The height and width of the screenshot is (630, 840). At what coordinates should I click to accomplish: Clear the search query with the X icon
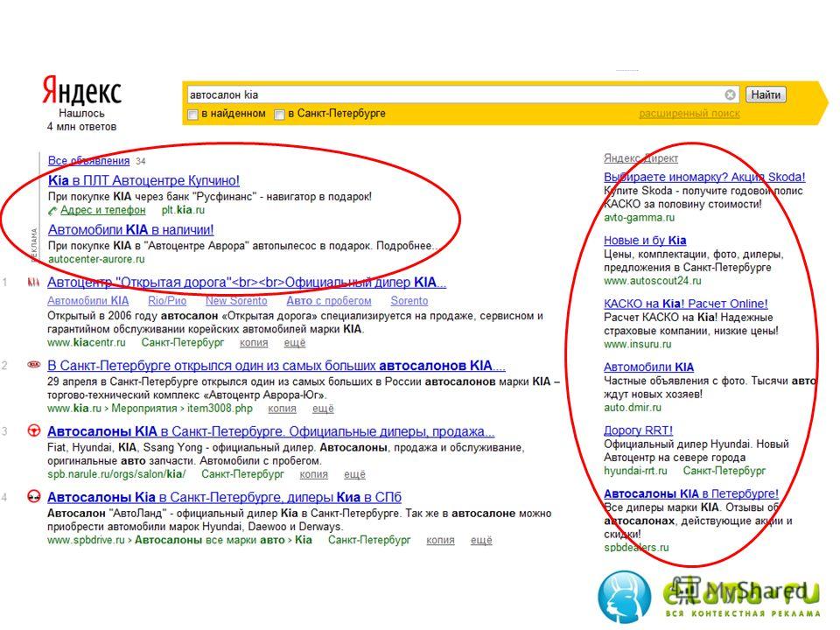point(730,94)
